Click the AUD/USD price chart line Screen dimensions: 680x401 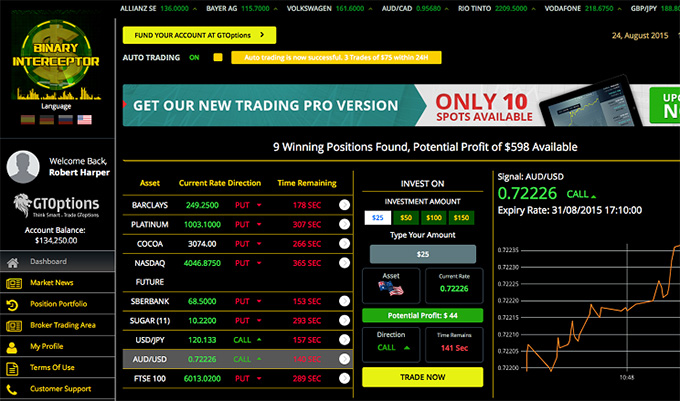point(603,308)
